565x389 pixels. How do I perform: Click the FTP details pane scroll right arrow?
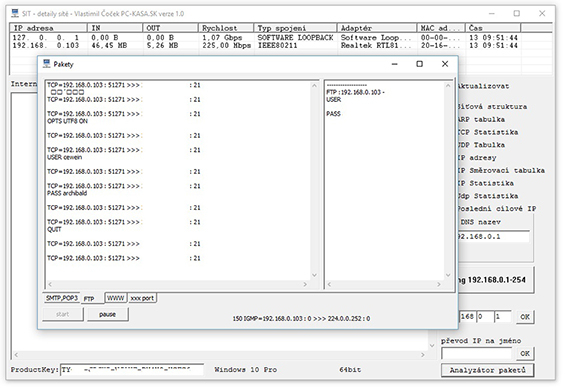point(439,285)
